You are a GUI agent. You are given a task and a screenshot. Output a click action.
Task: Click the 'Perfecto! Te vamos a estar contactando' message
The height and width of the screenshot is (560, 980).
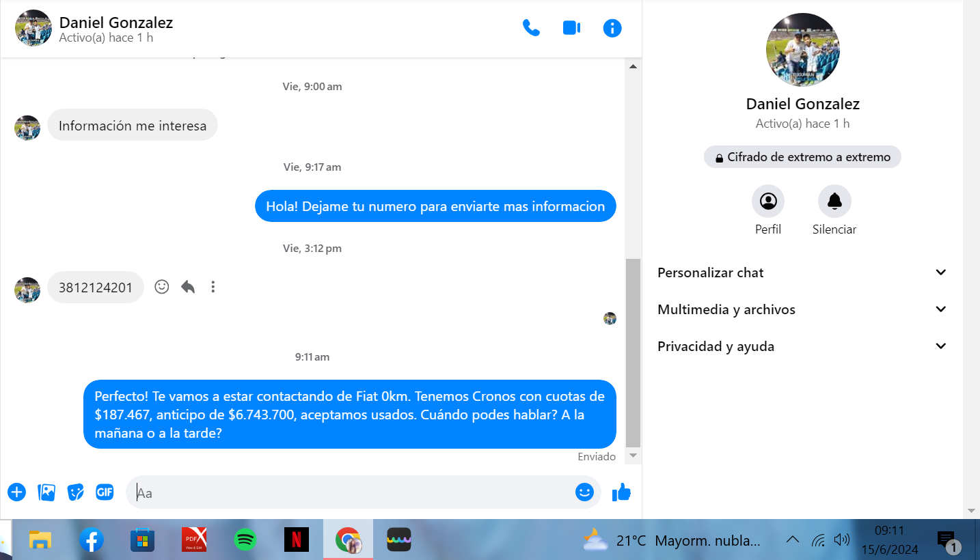pyautogui.click(x=350, y=415)
